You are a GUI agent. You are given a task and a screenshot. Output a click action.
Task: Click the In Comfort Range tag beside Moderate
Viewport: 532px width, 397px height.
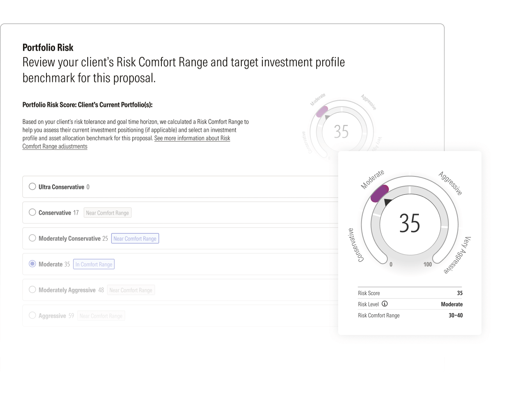pos(94,264)
